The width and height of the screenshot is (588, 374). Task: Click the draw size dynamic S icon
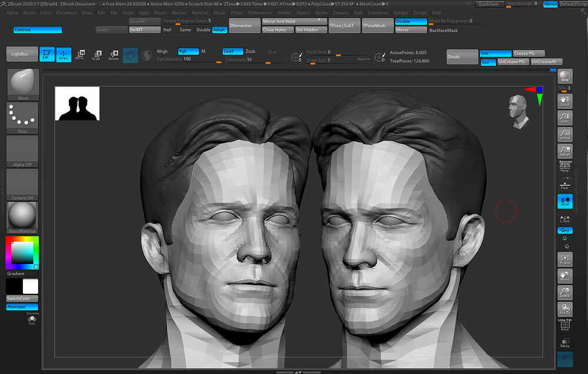(x=297, y=57)
